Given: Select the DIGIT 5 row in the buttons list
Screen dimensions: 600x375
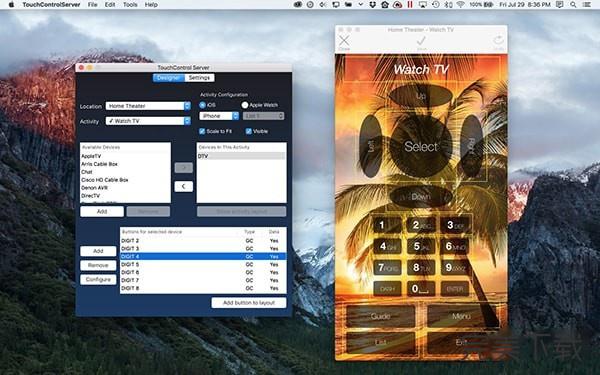Looking at the screenshot, I should point(203,264).
